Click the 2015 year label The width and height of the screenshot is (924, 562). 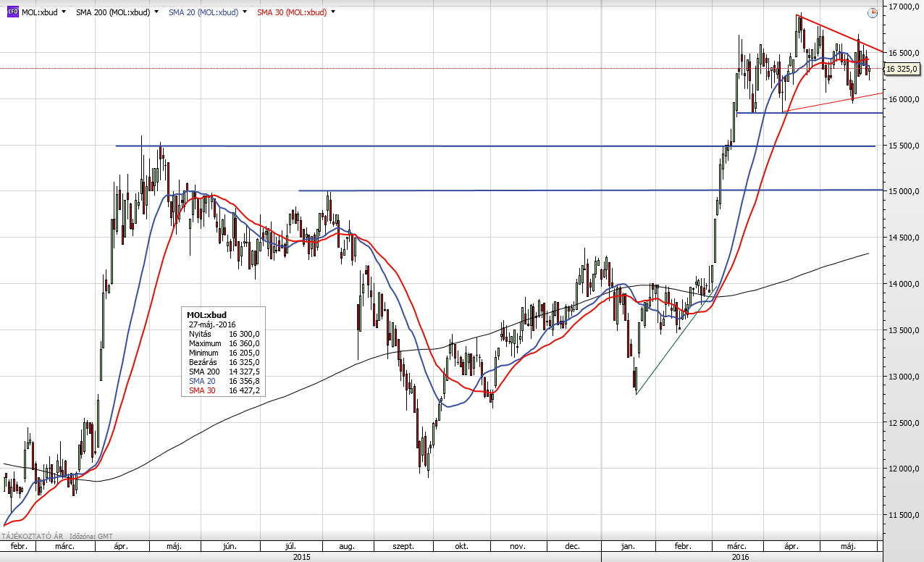(x=301, y=557)
